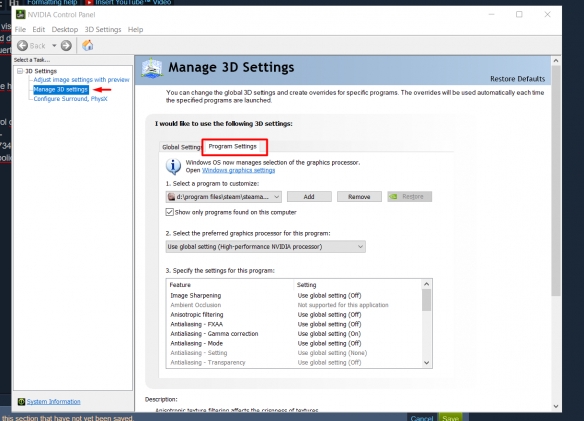
Task: Click the NVIDIA Control Panel title icon
Action: pos(20,15)
